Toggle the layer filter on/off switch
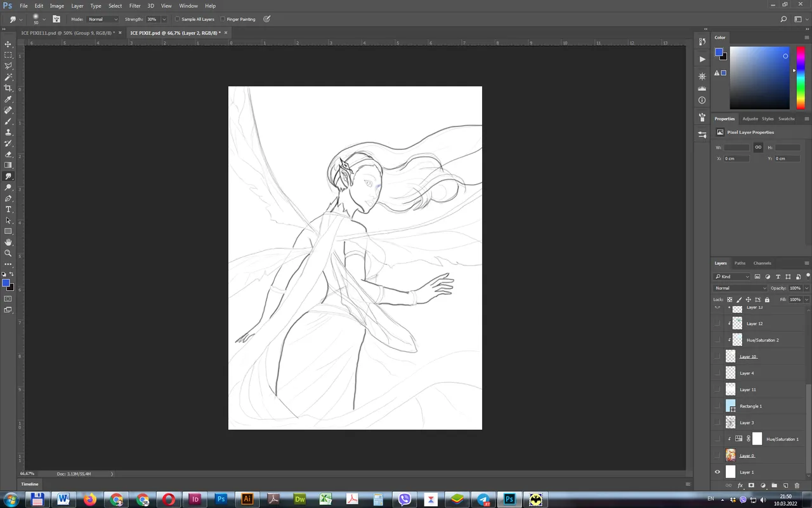This screenshot has width=812, height=508. coord(808,276)
